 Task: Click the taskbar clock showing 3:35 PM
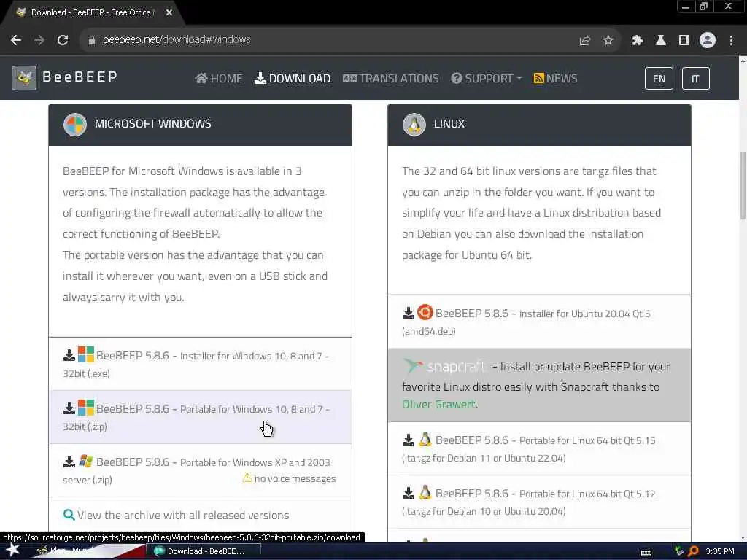719,551
